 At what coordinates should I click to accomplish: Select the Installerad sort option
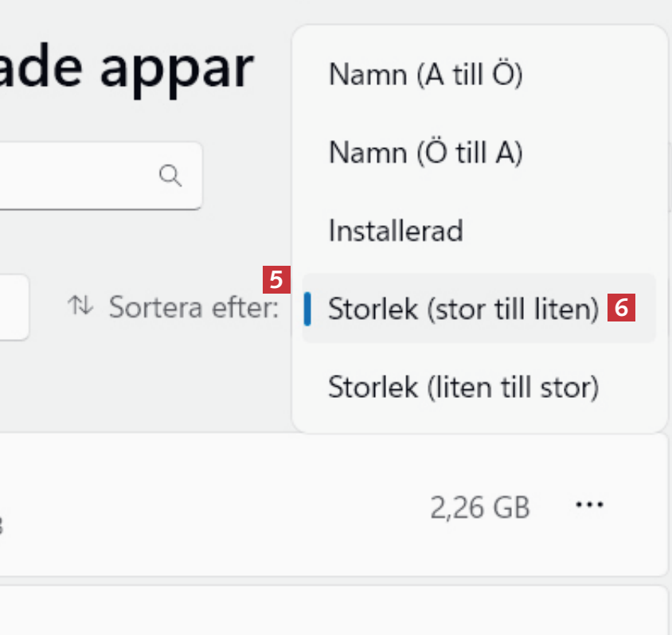click(x=396, y=231)
